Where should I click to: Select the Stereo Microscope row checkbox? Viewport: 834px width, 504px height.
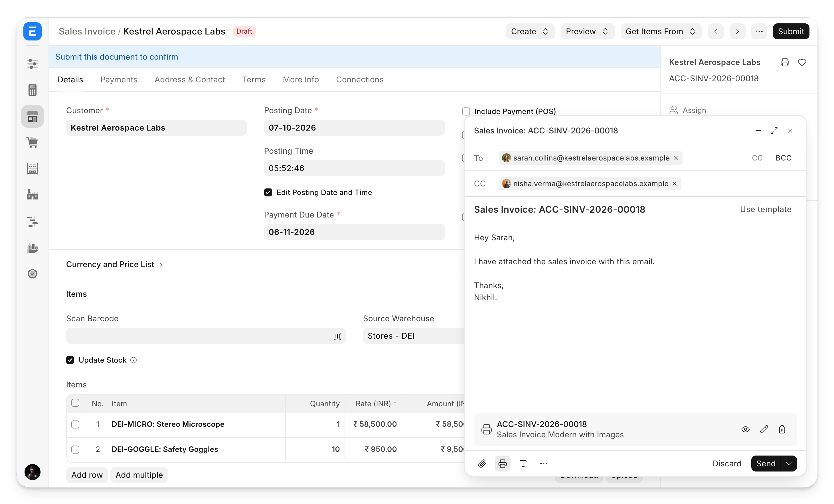point(75,424)
